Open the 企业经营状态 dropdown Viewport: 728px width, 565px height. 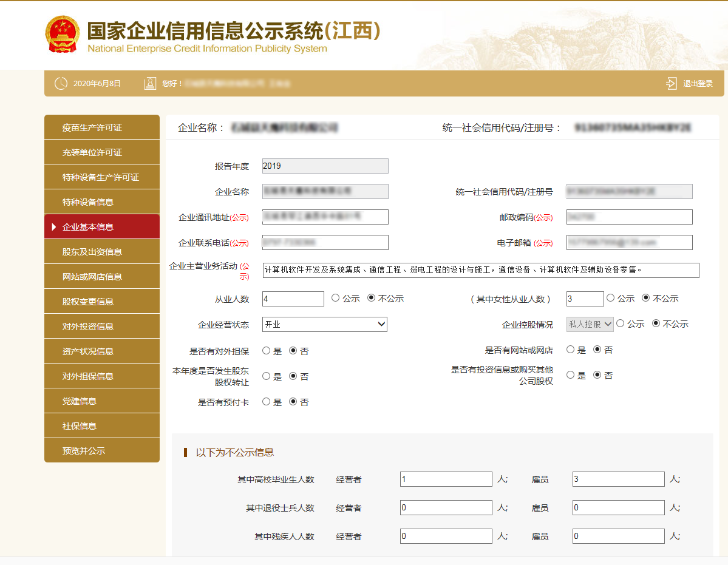tap(325, 324)
